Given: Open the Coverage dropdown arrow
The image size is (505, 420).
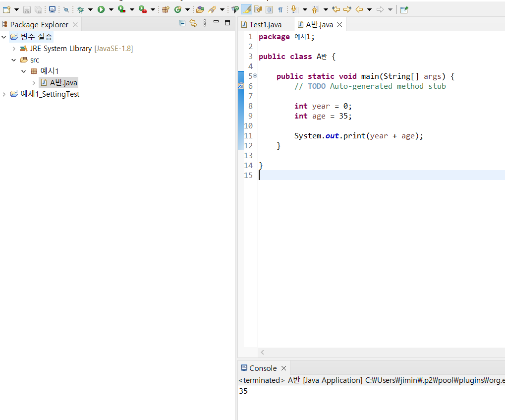Looking at the screenshot, I should [132, 10].
